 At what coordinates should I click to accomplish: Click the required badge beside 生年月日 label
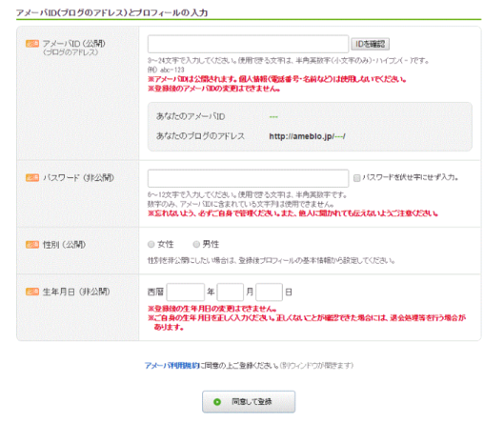pos(32,292)
